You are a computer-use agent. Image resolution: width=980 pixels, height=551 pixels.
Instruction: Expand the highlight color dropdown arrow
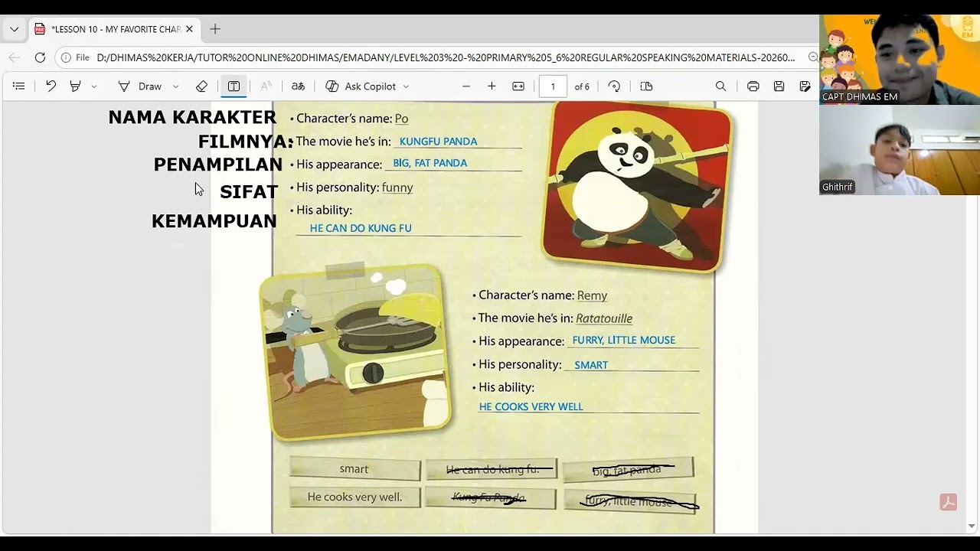coord(94,86)
